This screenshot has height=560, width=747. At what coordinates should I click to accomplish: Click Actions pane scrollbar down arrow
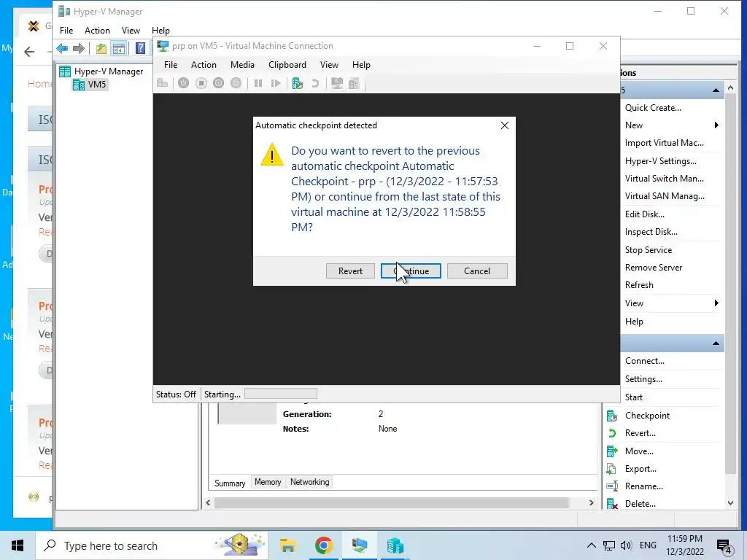(x=730, y=503)
